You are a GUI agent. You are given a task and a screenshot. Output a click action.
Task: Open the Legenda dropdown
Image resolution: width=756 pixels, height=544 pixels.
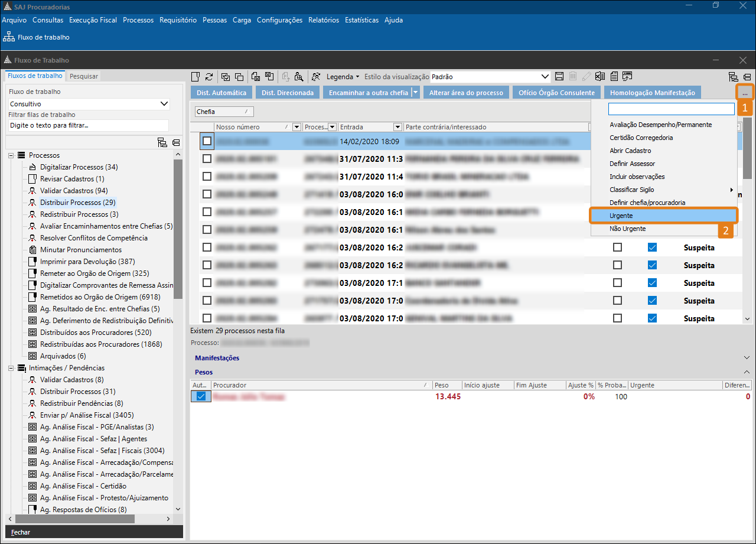343,76
